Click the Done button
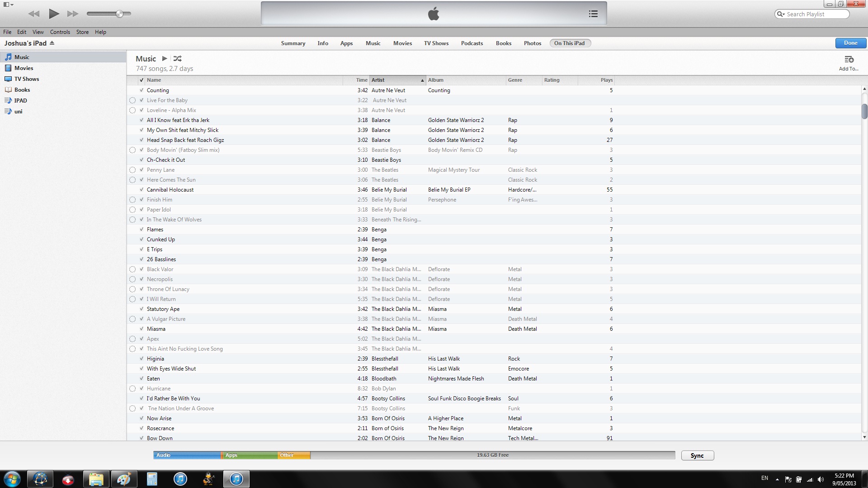Screen dimensions: 868x488 [850, 43]
